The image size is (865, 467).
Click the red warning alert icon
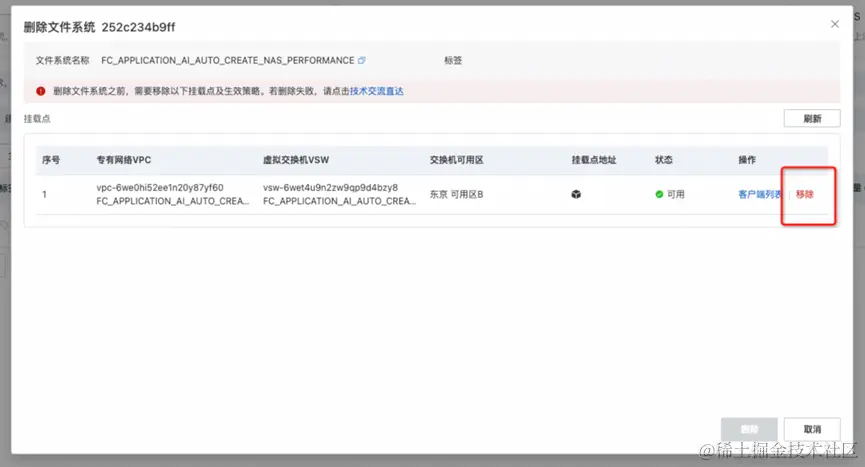click(x=41, y=91)
